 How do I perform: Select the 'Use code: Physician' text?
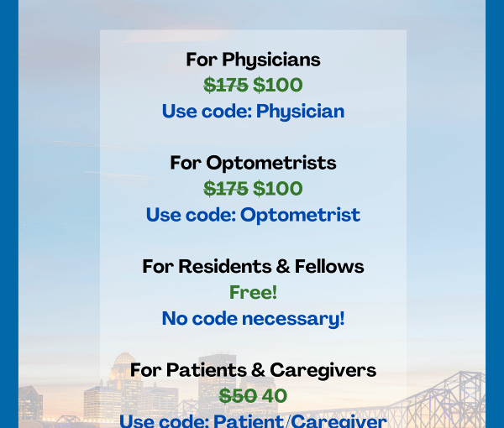tap(253, 112)
